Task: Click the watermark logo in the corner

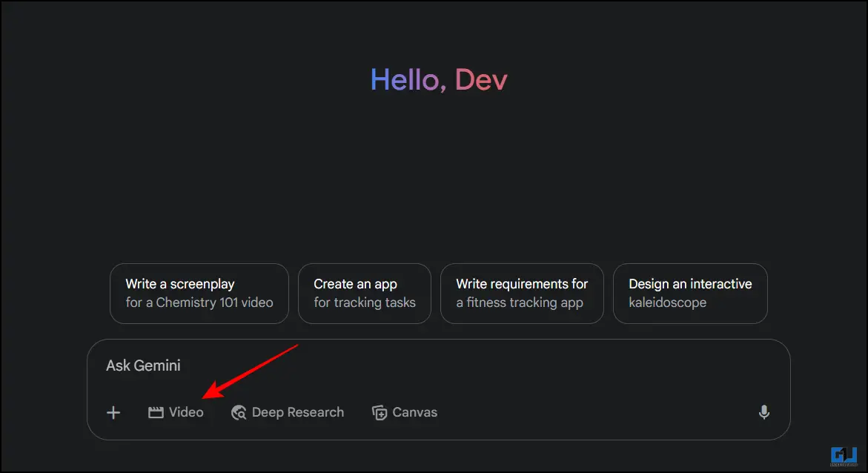Action: click(x=844, y=457)
